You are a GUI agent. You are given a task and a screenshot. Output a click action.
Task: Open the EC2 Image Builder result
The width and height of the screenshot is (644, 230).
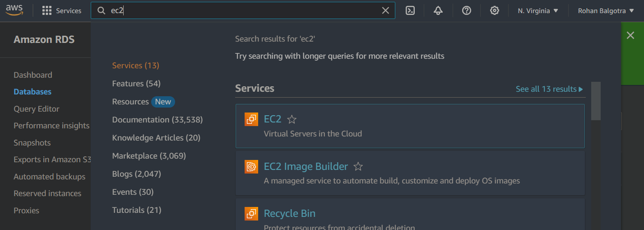306,166
